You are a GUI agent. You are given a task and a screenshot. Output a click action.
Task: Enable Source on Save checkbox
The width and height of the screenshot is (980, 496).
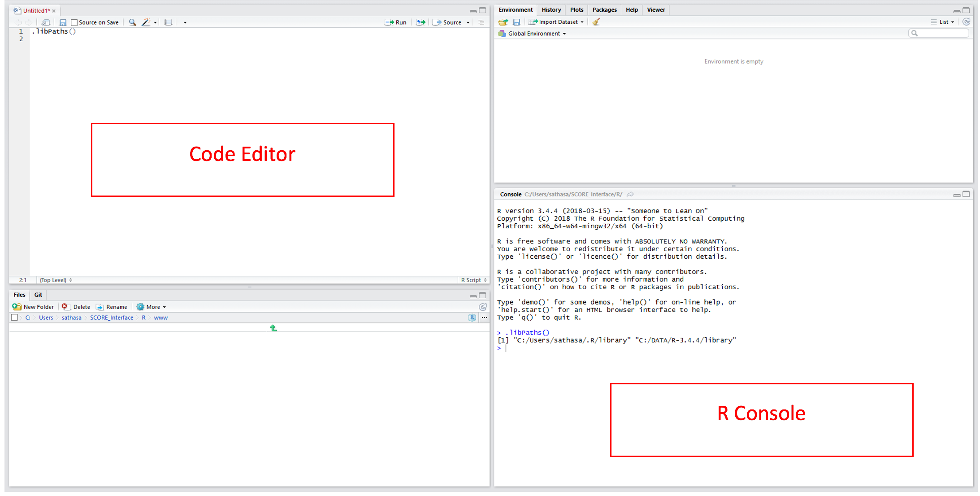74,22
